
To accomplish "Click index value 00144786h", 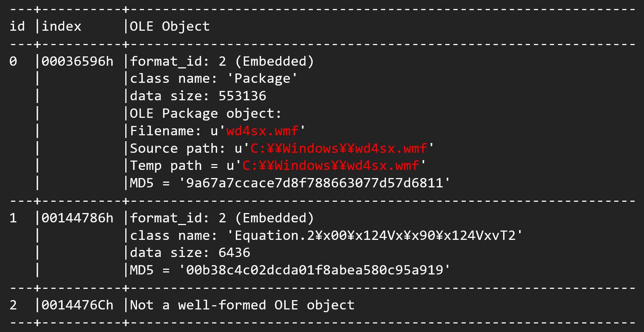I will point(77,218).
